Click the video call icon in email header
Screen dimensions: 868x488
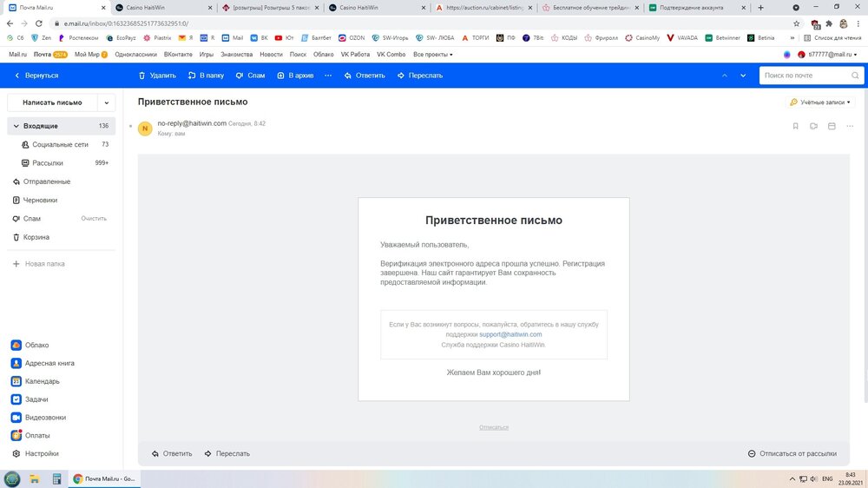[813, 127]
